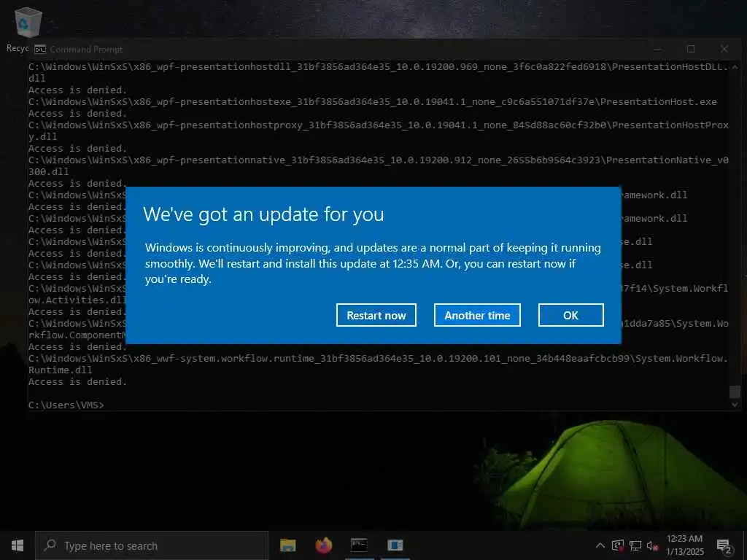Click the Command Prompt scroll up arrow
This screenshot has height=560, width=747.
pos(735,67)
